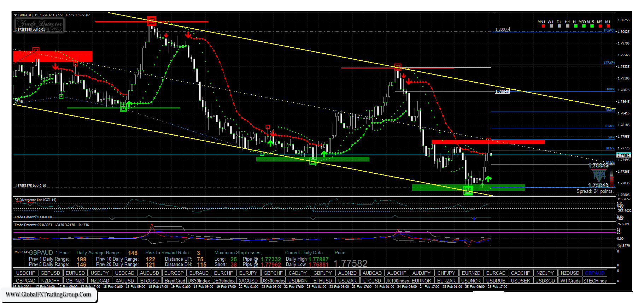The image size is (644, 303).
Task: Click the FA shield logo near the spread
Action: 599,175
